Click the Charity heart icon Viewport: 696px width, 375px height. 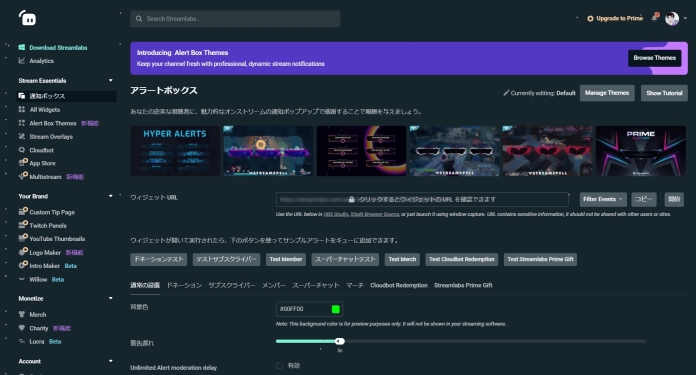[21, 328]
